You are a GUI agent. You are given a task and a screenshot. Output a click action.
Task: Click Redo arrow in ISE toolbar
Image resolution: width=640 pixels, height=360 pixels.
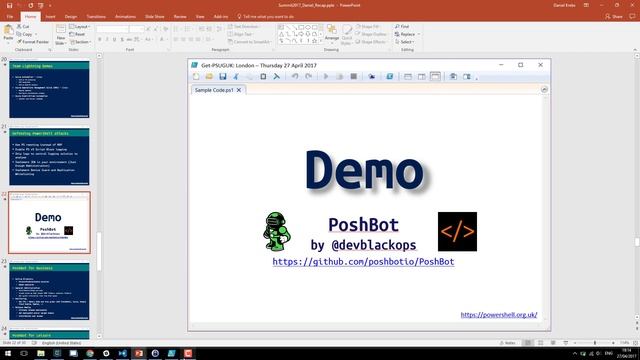coord(309,76)
